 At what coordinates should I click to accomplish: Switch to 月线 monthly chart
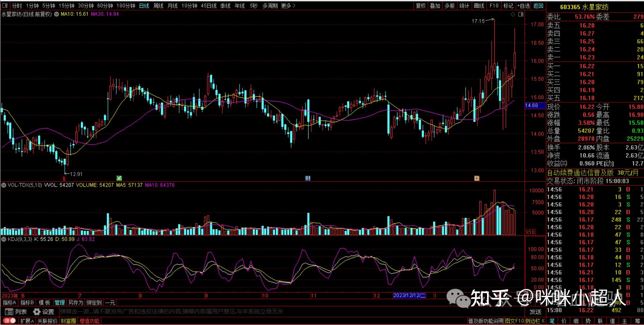click(x=172, y=6)
